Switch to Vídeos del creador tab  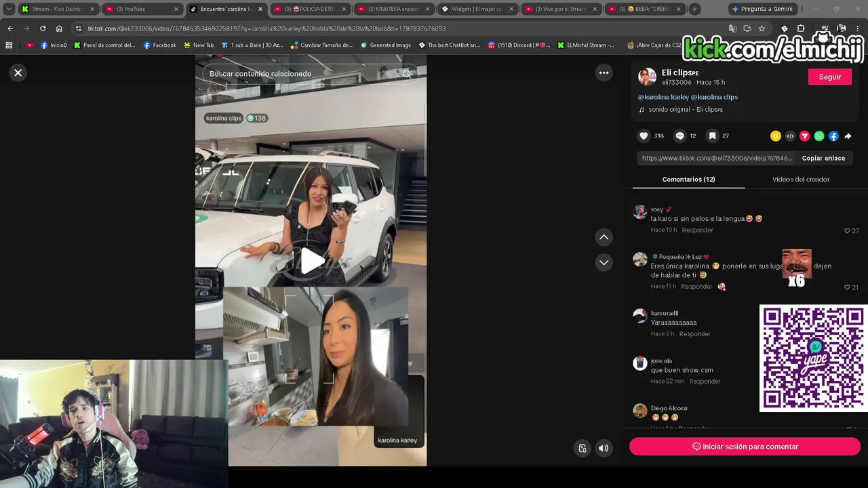click(x=801, y=179)
